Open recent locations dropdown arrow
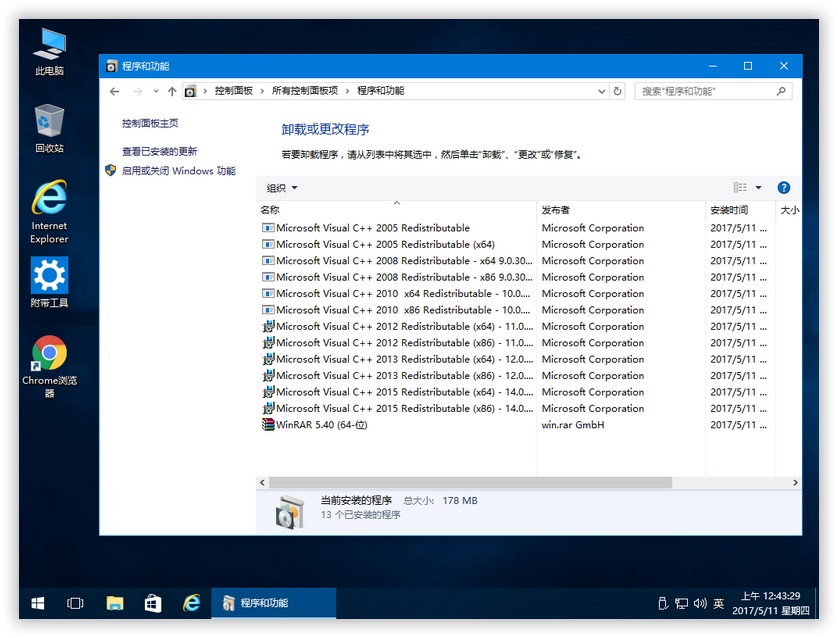The height and width of the screenshot is (638, 838). [156, 91]
